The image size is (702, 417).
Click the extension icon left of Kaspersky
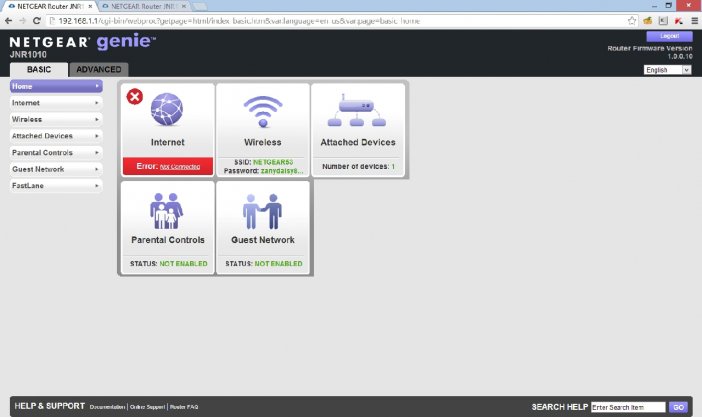(663, 21)
